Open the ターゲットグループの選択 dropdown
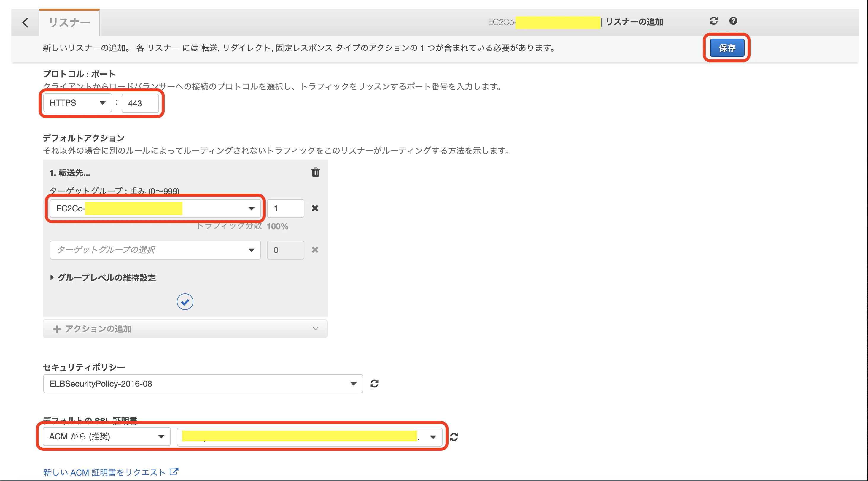Viewport: 868px width, 481px height. click(x=155, y=250)
